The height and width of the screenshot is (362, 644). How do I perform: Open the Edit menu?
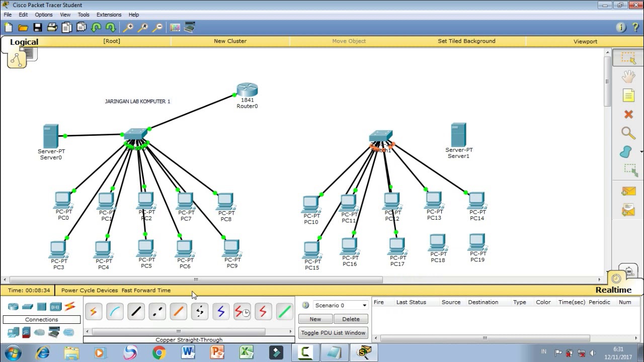(23, 15)
